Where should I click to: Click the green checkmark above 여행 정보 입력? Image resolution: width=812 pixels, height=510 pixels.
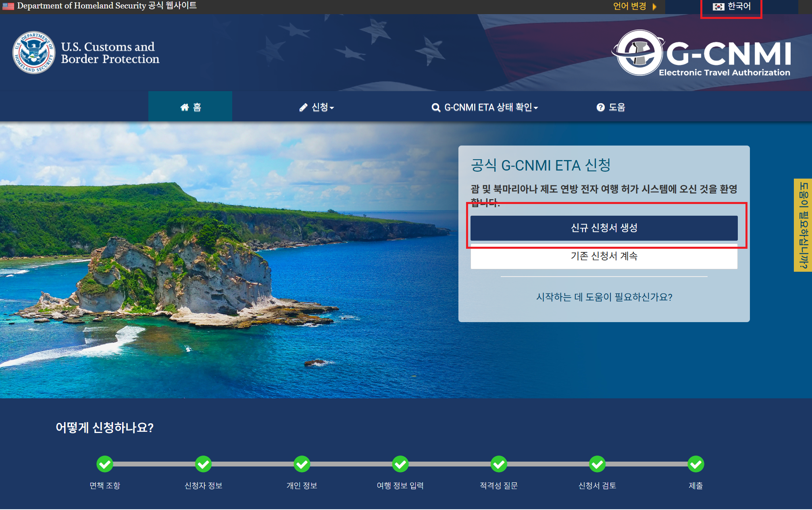400,464
